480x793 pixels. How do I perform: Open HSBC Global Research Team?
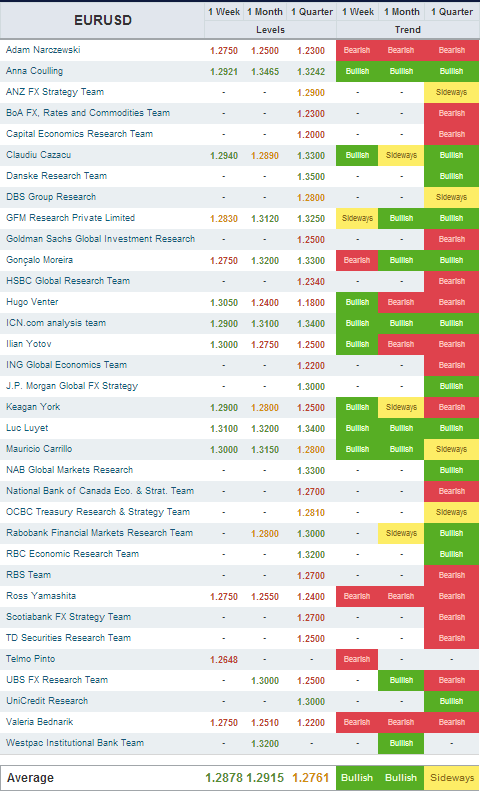(x=68, y=281)
